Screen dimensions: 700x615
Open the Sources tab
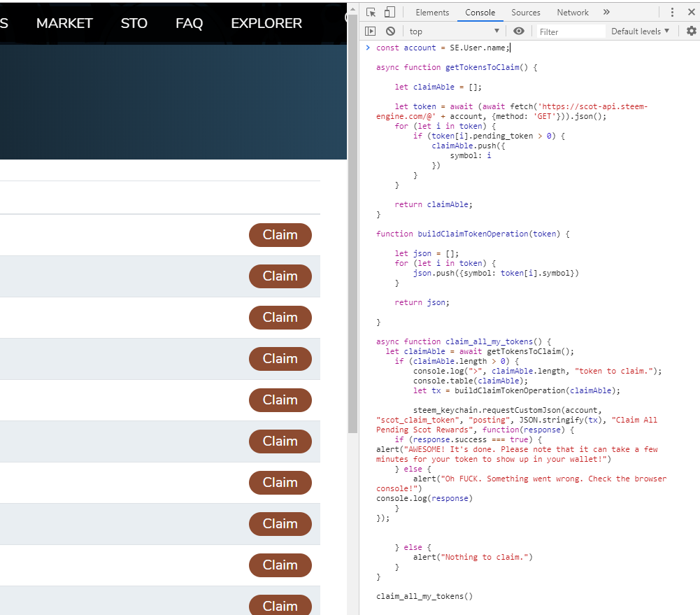coord(525,13)
